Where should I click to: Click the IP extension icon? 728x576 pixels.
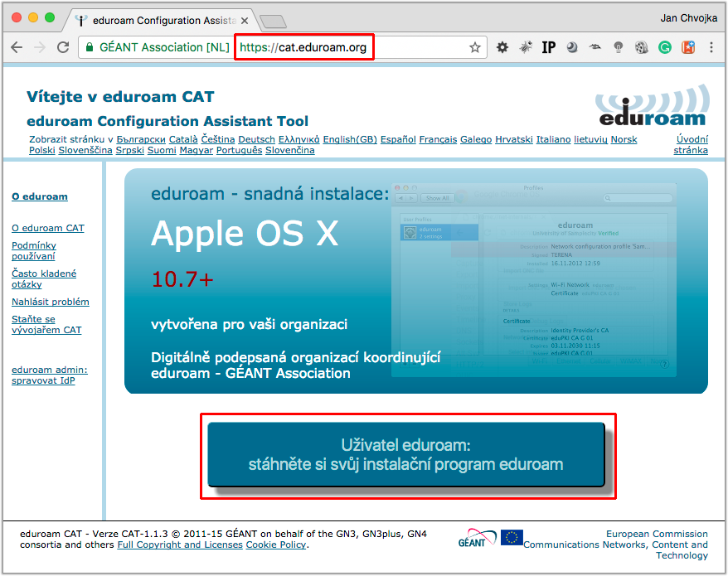tap(548, 47)
